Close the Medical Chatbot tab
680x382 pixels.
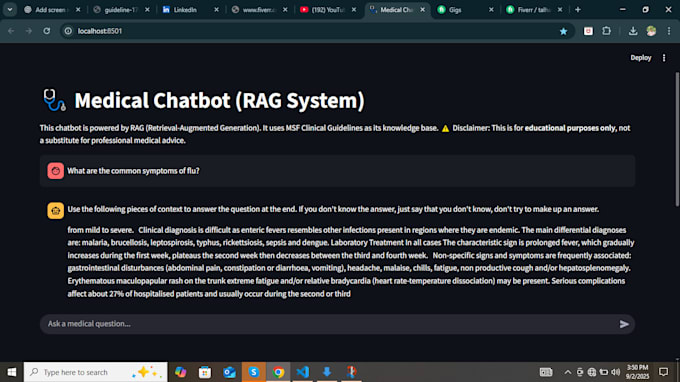point(422,10)
